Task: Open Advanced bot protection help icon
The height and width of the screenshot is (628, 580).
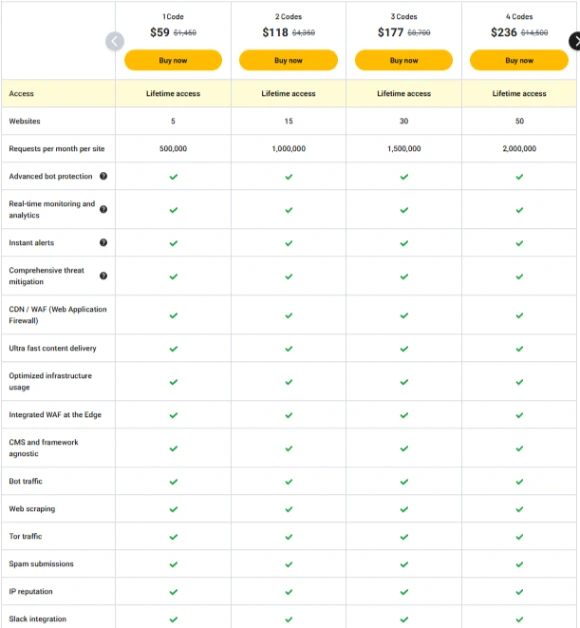Action: coord(103,176)
